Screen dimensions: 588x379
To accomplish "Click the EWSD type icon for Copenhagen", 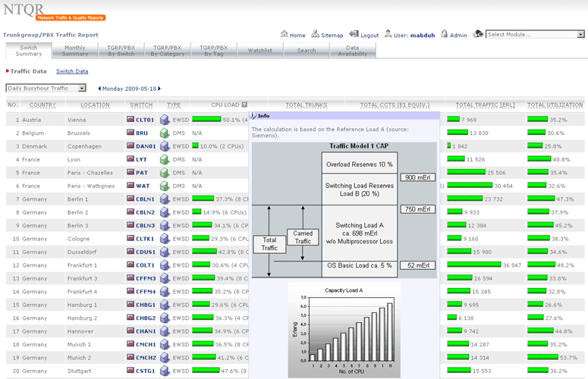I will [164, 146].
